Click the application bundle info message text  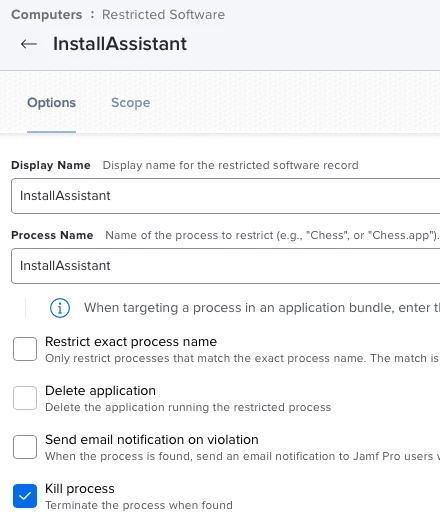click(x=262, y=308)
